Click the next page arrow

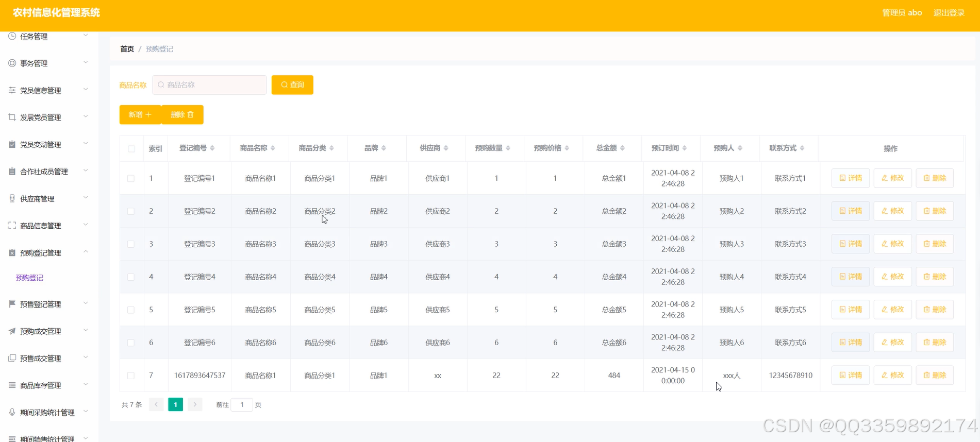195,405
